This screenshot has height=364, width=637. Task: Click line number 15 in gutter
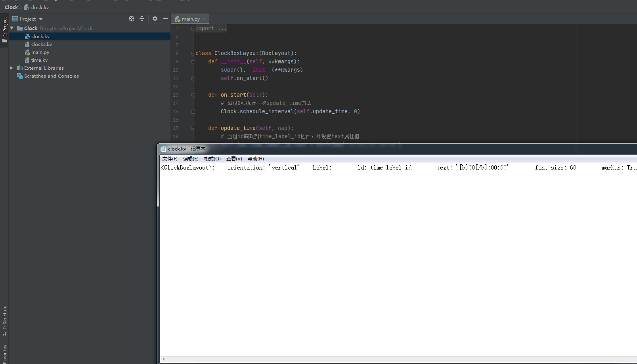(x=176, y=112)
